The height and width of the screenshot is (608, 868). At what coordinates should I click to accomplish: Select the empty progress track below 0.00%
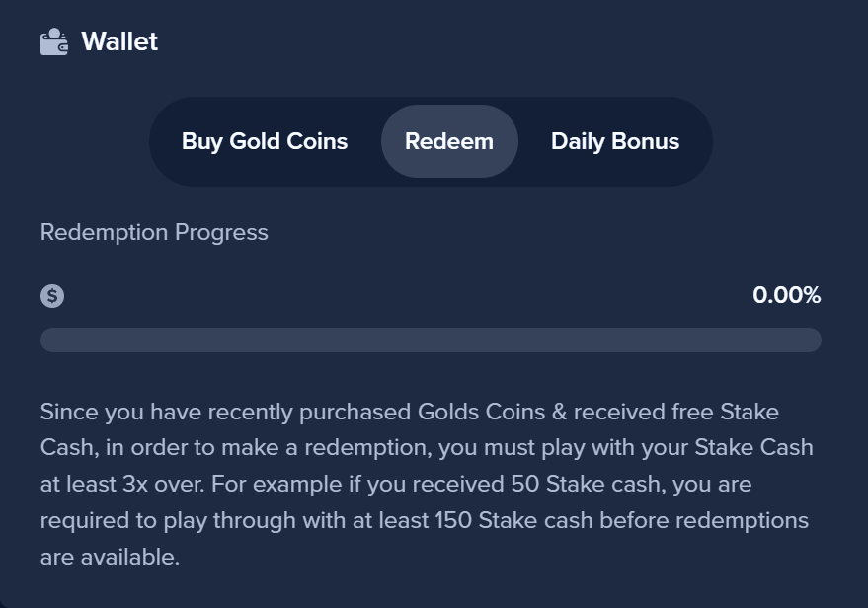tap(430, 340)
